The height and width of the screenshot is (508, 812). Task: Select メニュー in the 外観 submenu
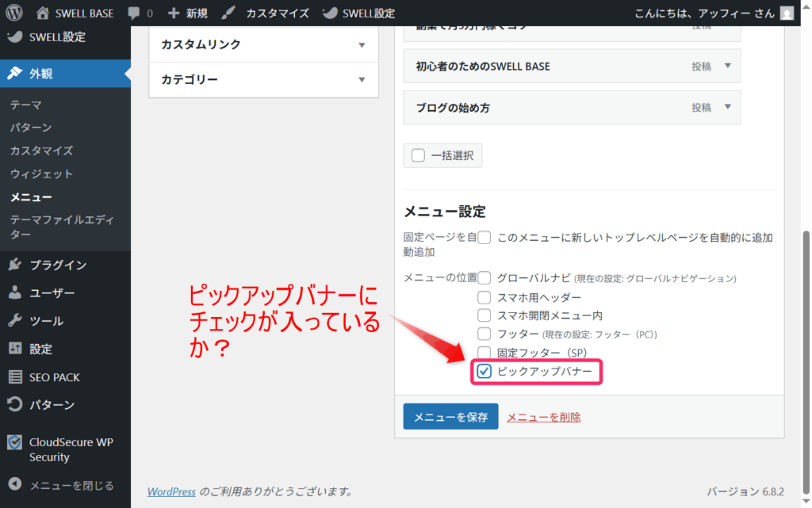pos(31,197)
